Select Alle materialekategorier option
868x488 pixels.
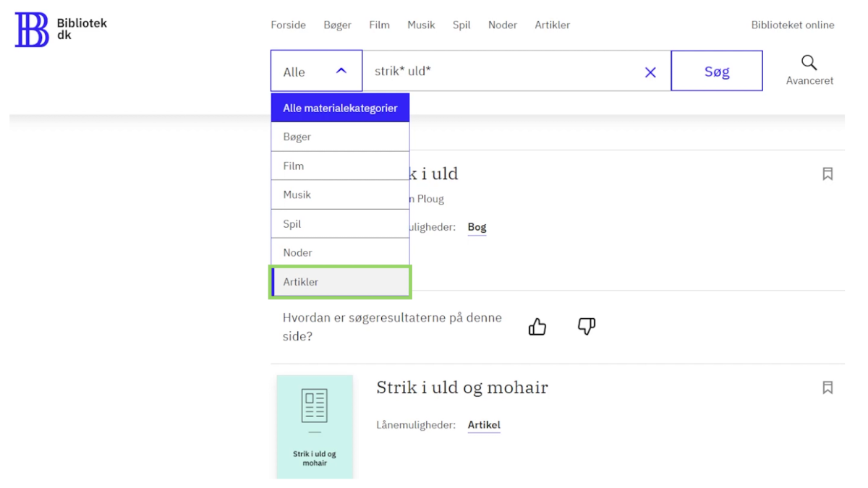[340, 108]
